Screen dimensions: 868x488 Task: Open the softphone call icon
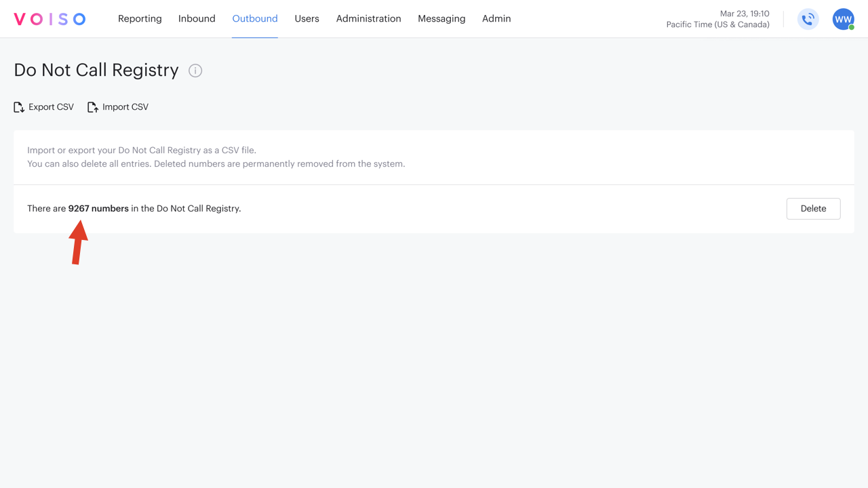click(x=808, y=19)
